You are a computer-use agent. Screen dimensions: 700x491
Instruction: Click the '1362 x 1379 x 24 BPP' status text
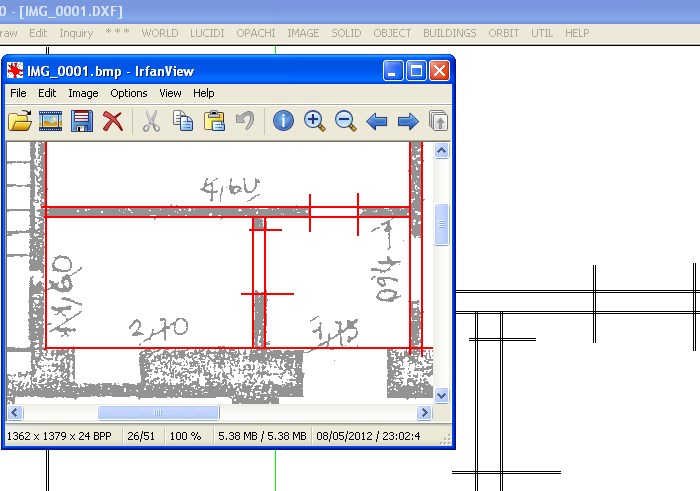[x=59, y=436]
